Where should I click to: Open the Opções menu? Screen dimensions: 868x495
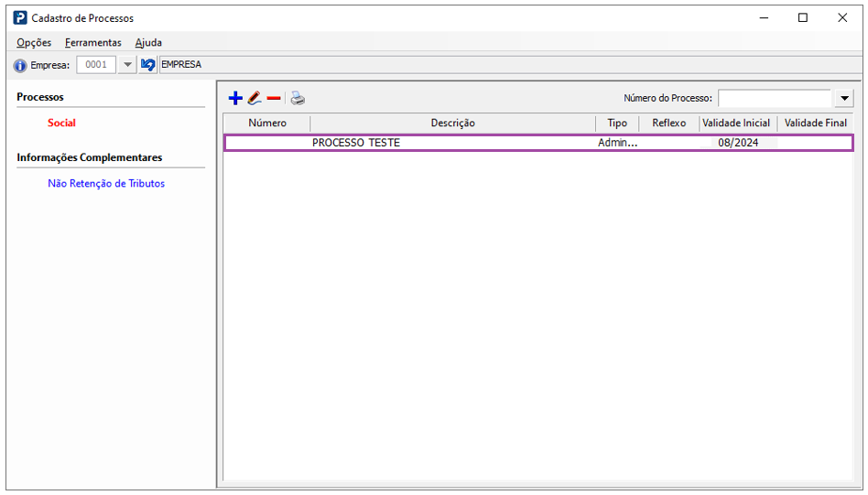click(34, 43)
